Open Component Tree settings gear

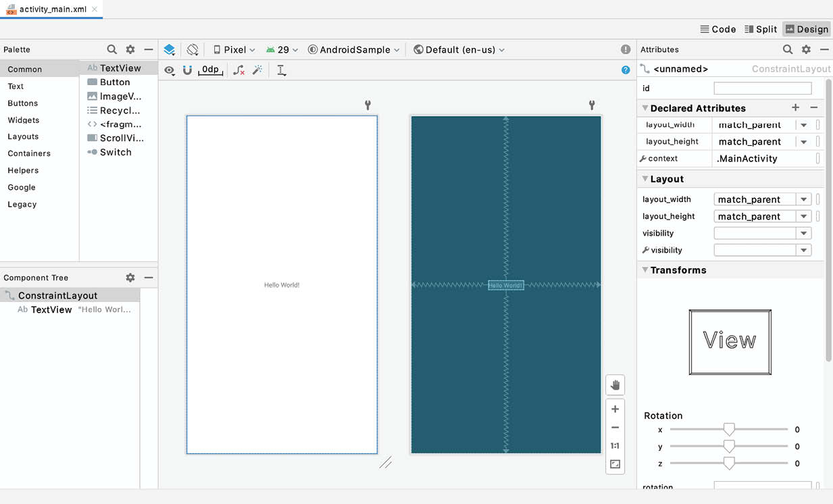click(x=130, y=278)
